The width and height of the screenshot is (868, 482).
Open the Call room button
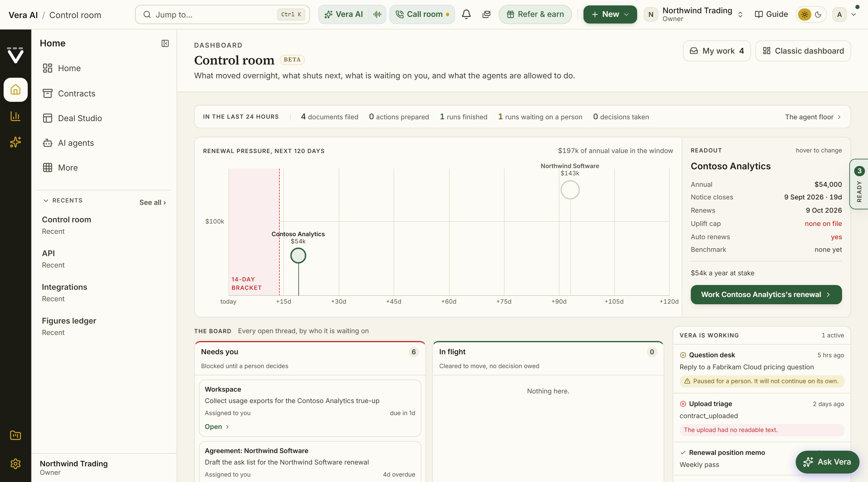point(422,14)
